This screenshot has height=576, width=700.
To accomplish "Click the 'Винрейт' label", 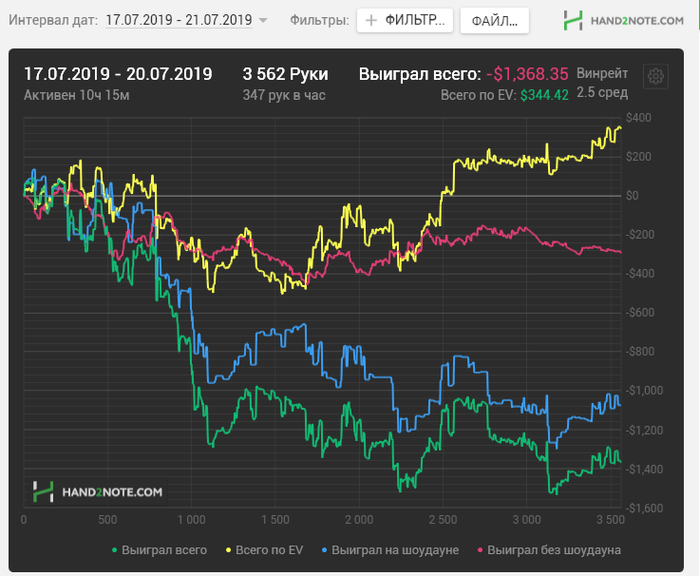I will (602, 73).
